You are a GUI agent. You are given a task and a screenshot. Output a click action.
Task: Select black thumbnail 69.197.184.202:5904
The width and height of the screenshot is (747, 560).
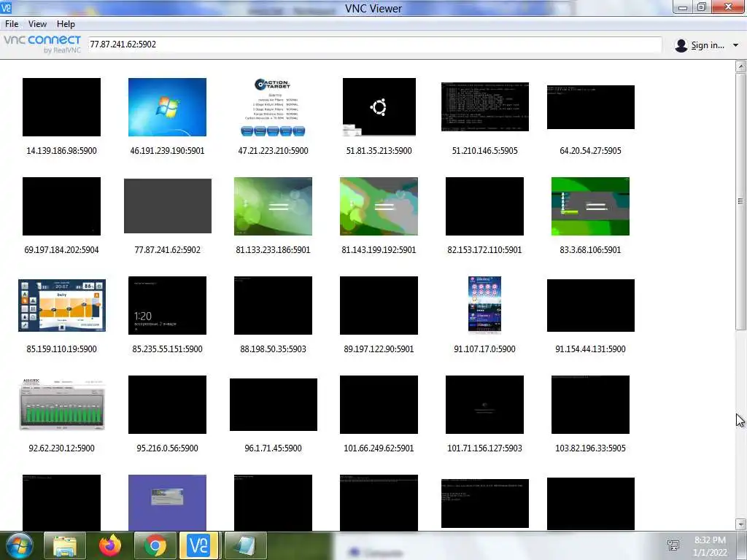click(x=61, y=206)
